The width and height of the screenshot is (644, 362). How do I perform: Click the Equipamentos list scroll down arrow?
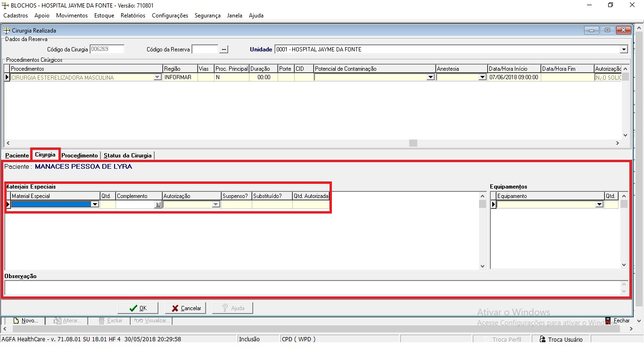[x=624, y=265]
